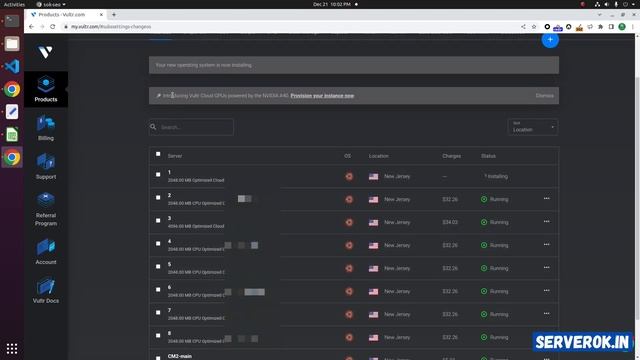This screenshot has width=640, height=360.
Task: Click the blue plus deploy button
Action: click(x=550, y=40)
